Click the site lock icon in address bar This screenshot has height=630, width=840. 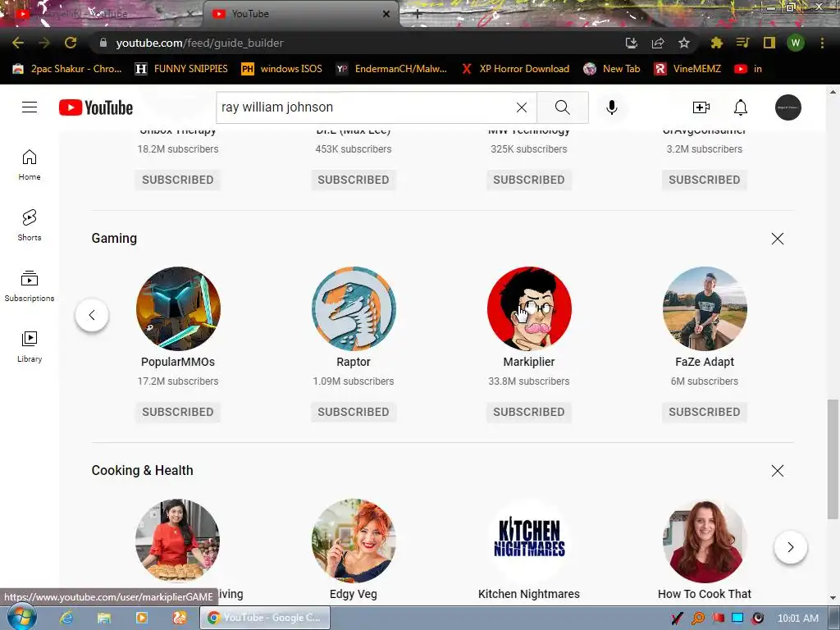coord(103,43)
